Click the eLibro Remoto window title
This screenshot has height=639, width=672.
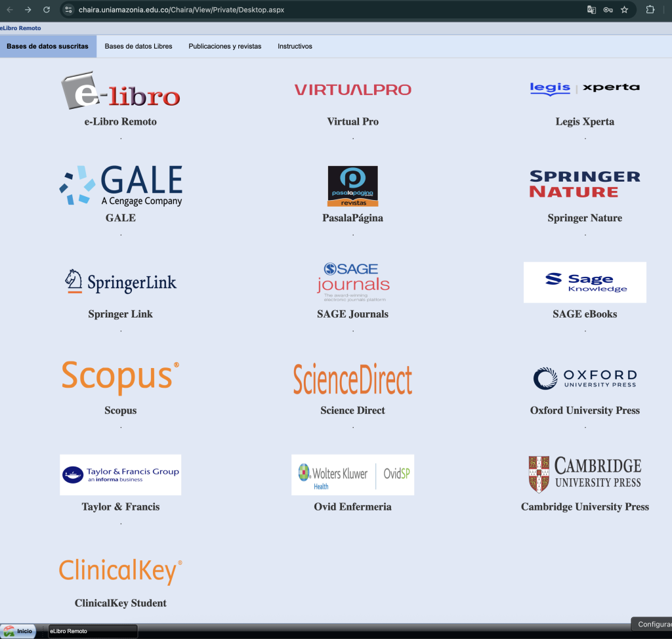pyautogui.click(x=20, y=28)
